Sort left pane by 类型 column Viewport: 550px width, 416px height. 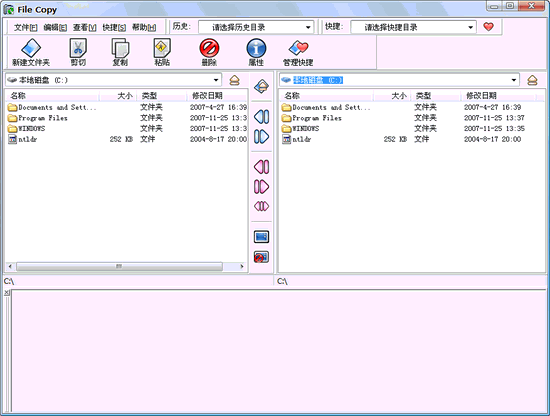coord(162,95)
